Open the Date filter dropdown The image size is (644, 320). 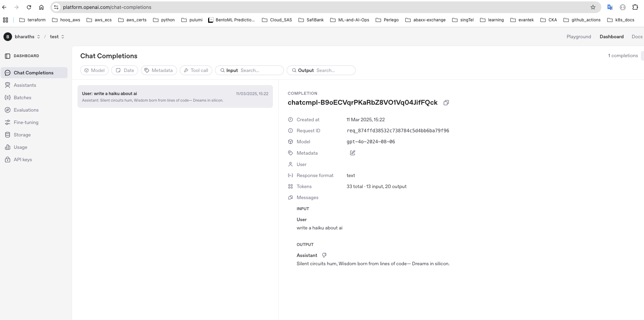click(x=125, y=70)
